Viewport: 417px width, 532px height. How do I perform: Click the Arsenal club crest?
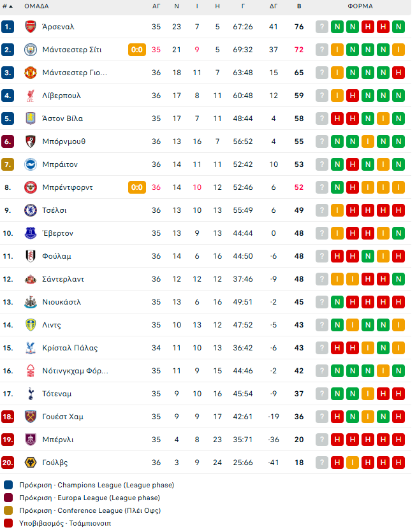point(31,27)
